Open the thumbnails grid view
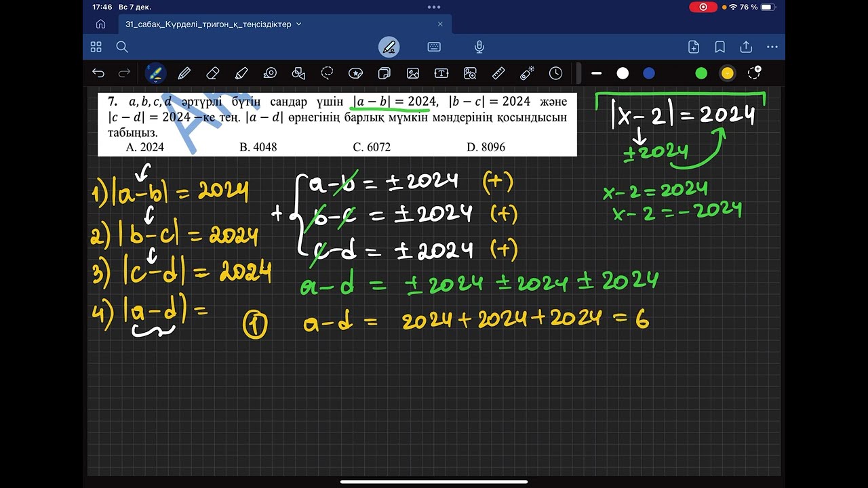Viewport: 868px width, 488px height. (x=96, y=47)
